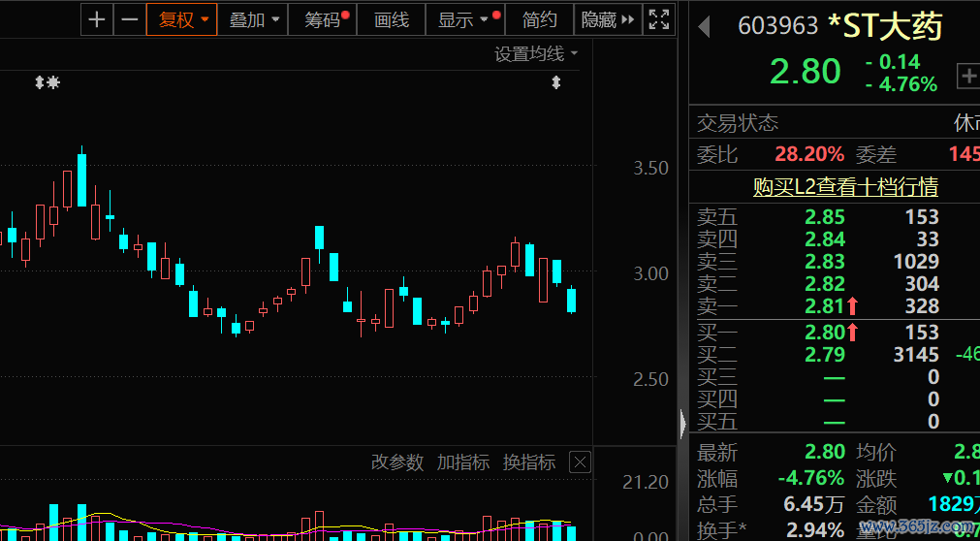Click 委比 value 28.20%
This screenshot has width=980, height=541.
tap(809, 154)
